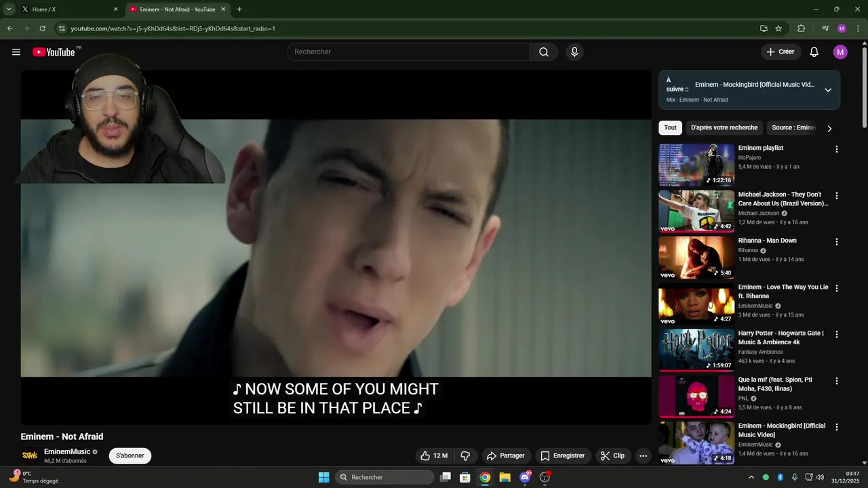Open the EminemMusic channel avatar

[30, 455]
